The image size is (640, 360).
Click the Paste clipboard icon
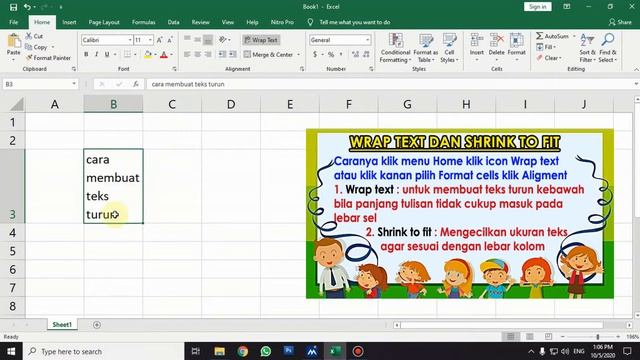pyautogui.click(x=13, y=41)
